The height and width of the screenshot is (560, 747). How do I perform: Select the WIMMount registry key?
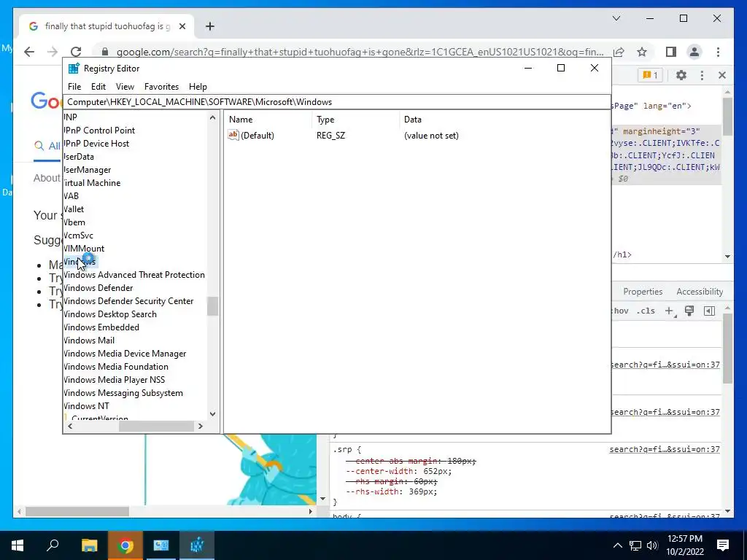[84, 248]
